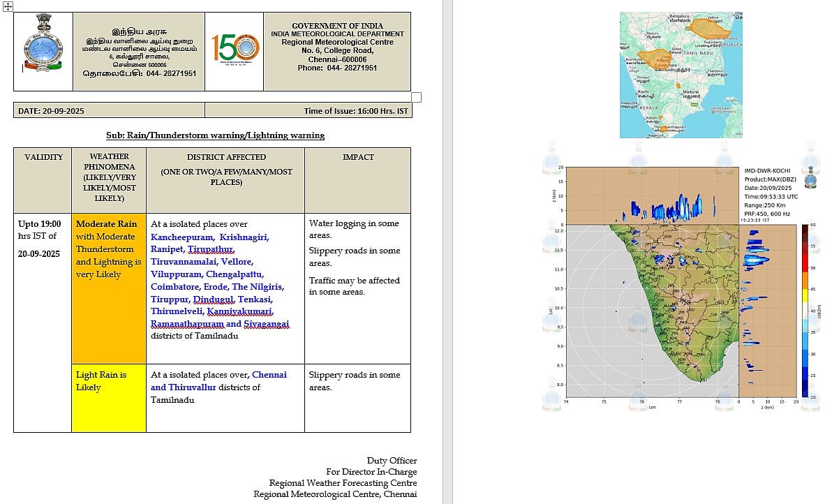Click the 'GOVERNMENT OF INDIA' heading
The width and height of the screenshot is (825, 504).
(337, 26)
